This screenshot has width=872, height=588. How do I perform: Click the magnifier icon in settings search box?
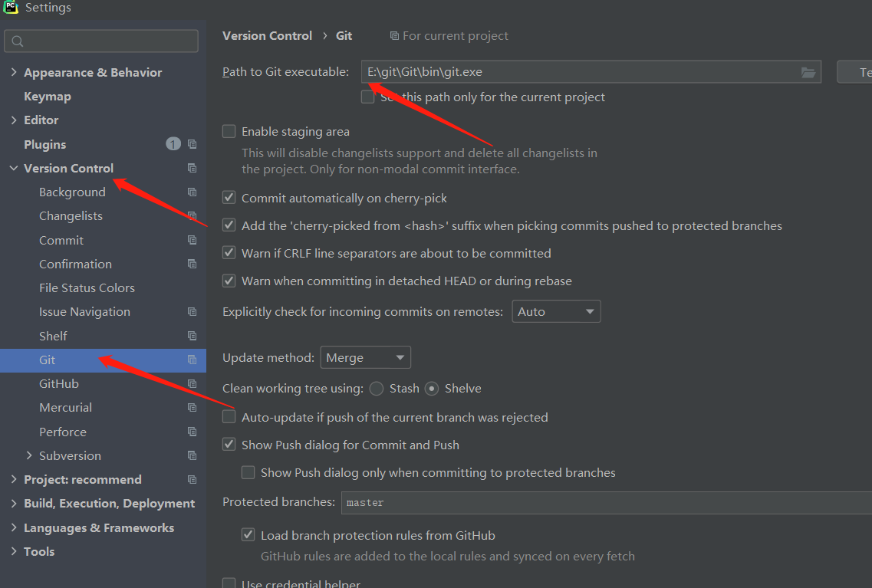(17, 40)
